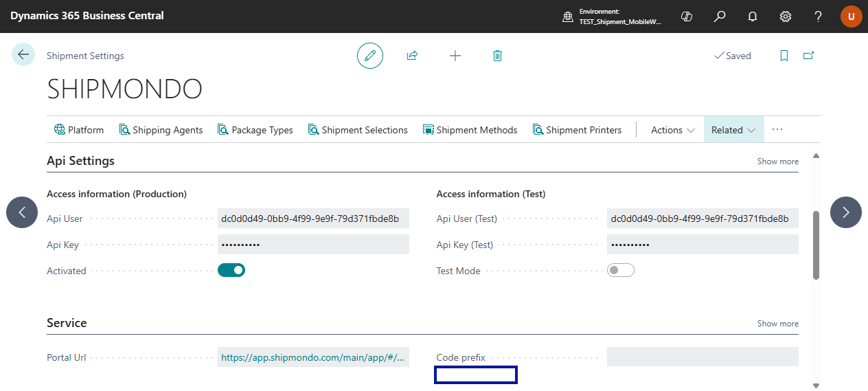Expand the Related menu

[x=733, y=130]
